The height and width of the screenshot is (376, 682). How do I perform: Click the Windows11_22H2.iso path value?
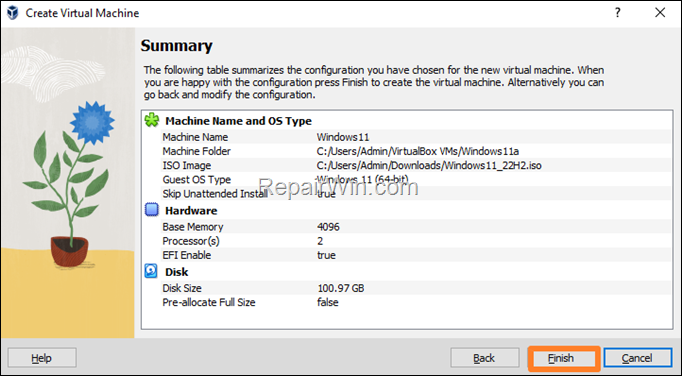pyautogui.click(x=429, y=165)
